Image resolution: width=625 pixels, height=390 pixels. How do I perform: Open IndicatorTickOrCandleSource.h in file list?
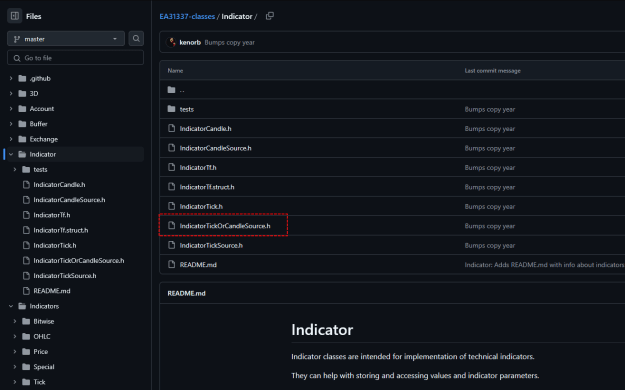point(225,226)
